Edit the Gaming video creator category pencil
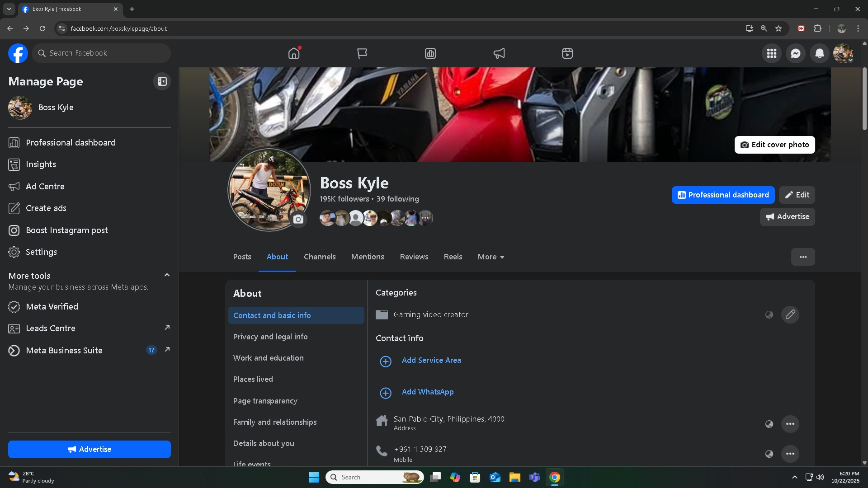868x488 pixels. [x=790, y=314]
